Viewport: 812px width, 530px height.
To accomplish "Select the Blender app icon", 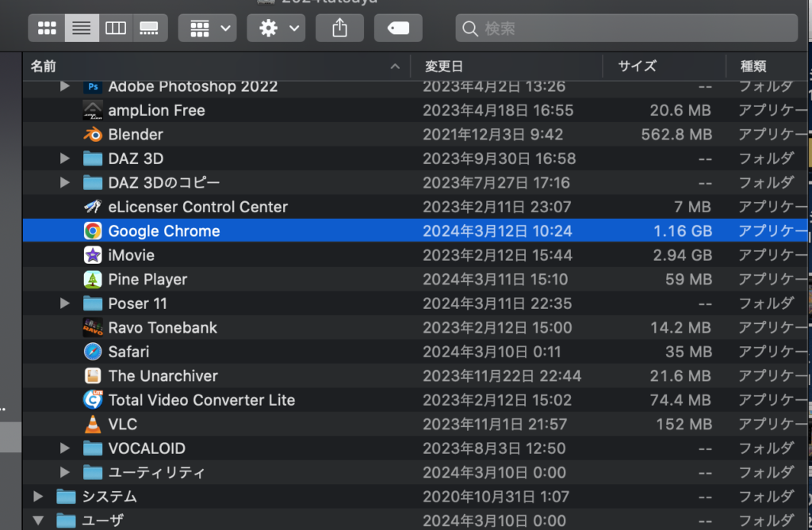I will (93, 135).
